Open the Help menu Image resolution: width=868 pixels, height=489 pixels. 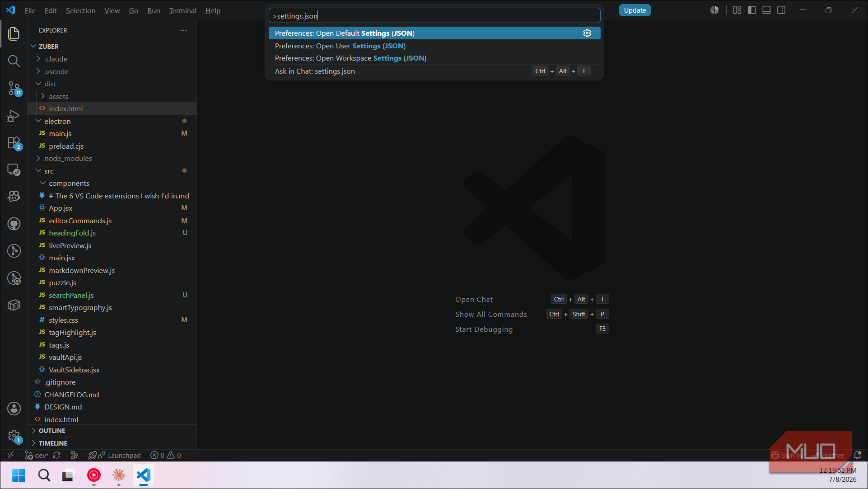coord(213,10)
